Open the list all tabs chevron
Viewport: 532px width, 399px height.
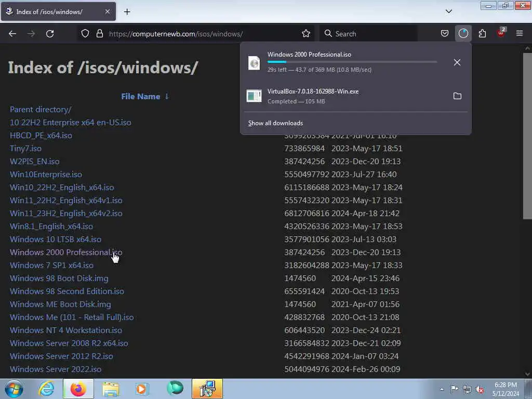point(448,11)
